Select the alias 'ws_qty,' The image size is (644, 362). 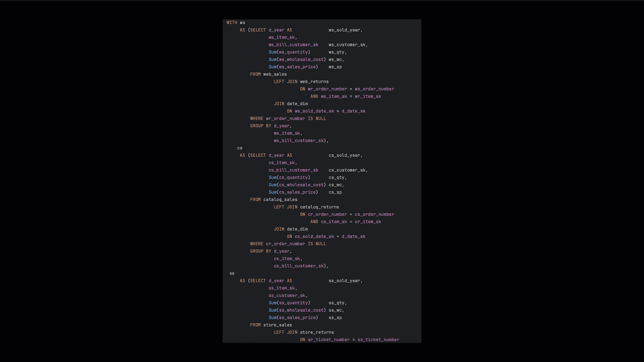(337, 52)
